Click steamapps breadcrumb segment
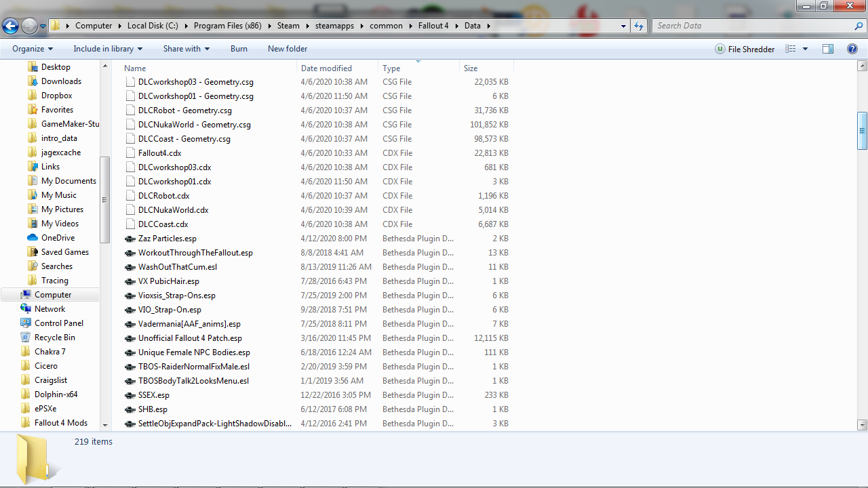 coord(335,26)
